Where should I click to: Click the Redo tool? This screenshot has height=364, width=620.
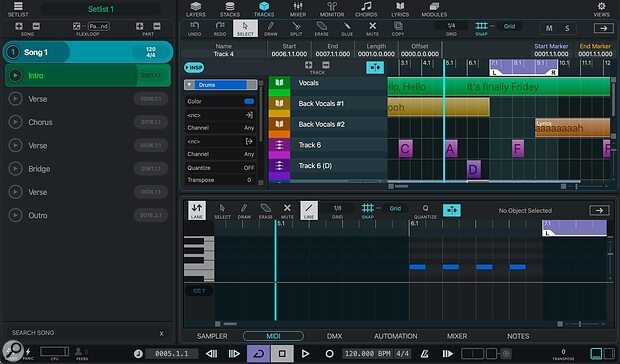tap(220, 28)
